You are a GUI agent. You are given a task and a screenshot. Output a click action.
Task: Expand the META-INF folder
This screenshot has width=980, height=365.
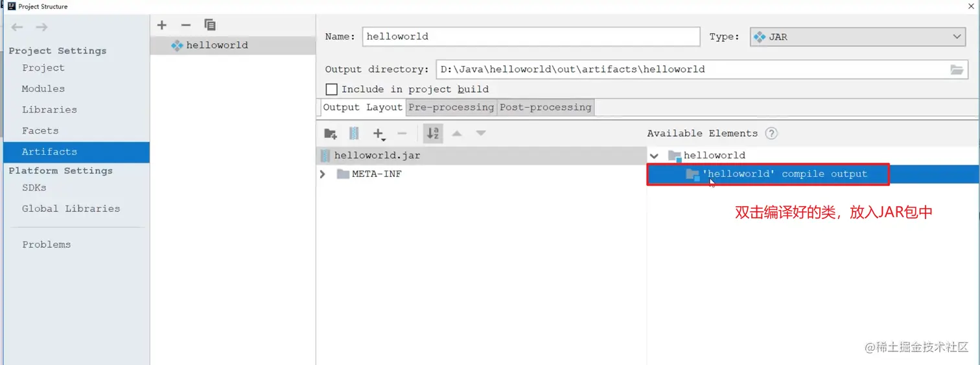coord(322,174)
